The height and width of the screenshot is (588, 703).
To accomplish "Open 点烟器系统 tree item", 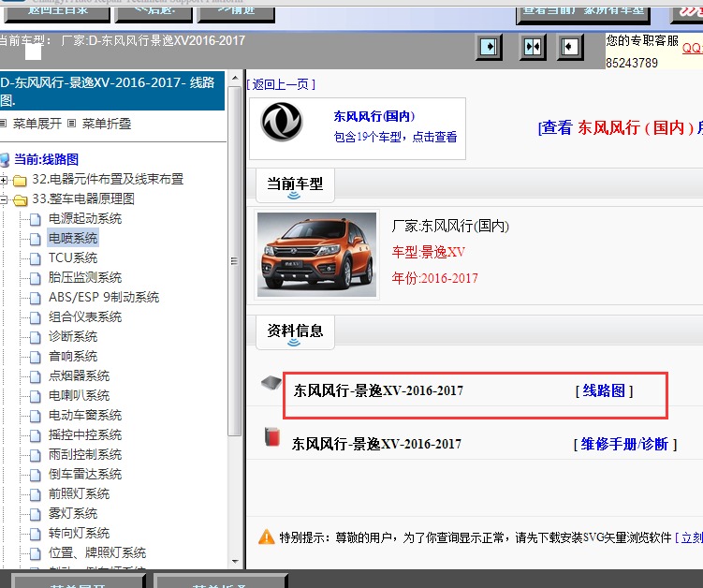I will tap(79, 375).
